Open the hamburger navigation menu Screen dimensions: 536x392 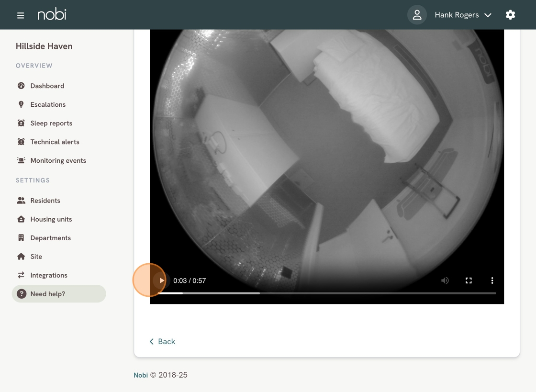(21, 15)
